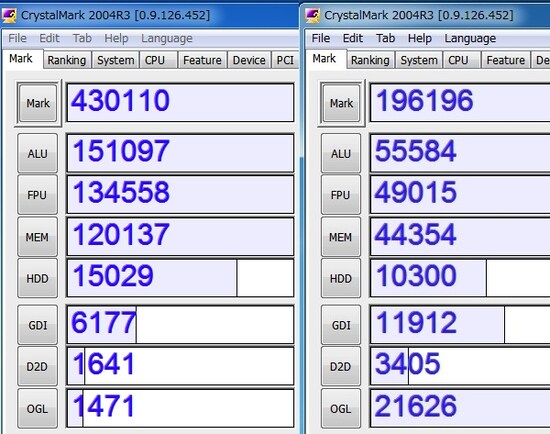Run the OGL benchmark in the right window
Viewport: 550px width, 434px height.
click(341, 408)
